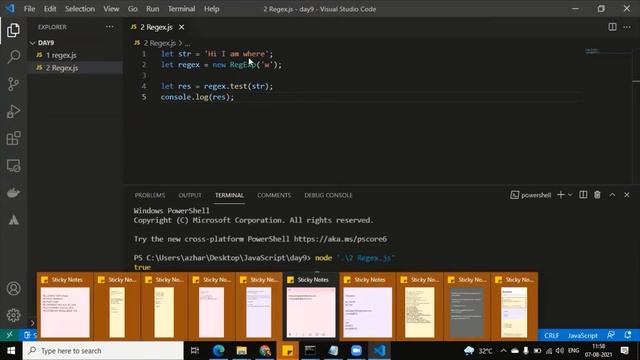Open the Manage gear icon
This screenshot has height=360, width=640.
point(13,315)
